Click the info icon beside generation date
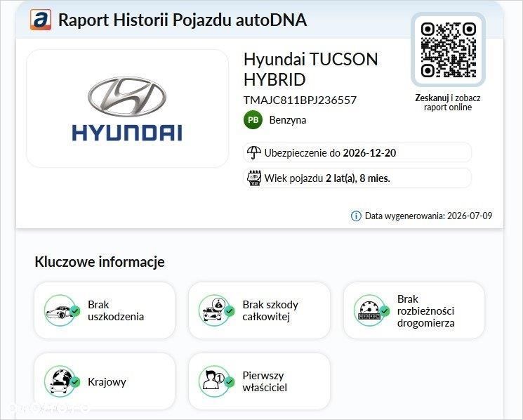 click(356, 216)
